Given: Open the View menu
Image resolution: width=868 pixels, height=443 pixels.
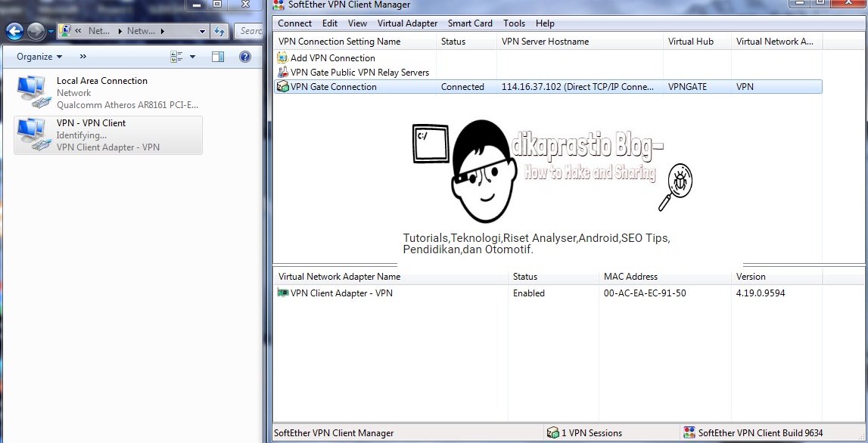Looking at the screenshot, I should [357, 23].
